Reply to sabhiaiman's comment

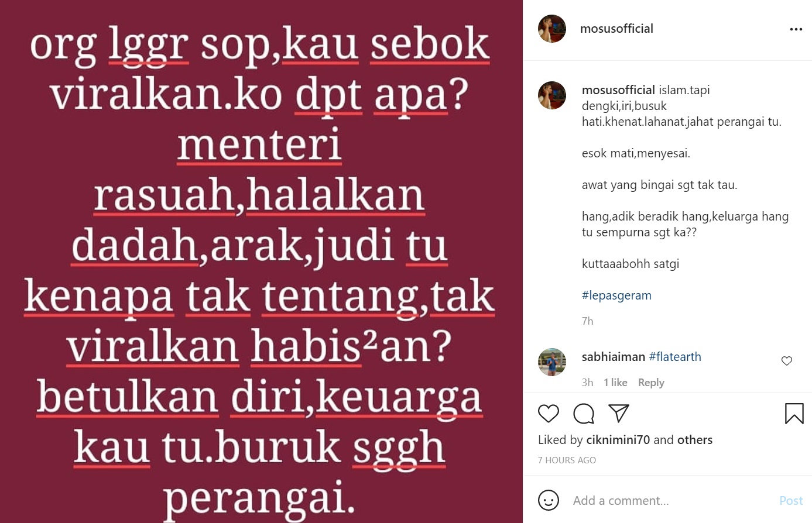pyautogui.click(x=651, y=383)
